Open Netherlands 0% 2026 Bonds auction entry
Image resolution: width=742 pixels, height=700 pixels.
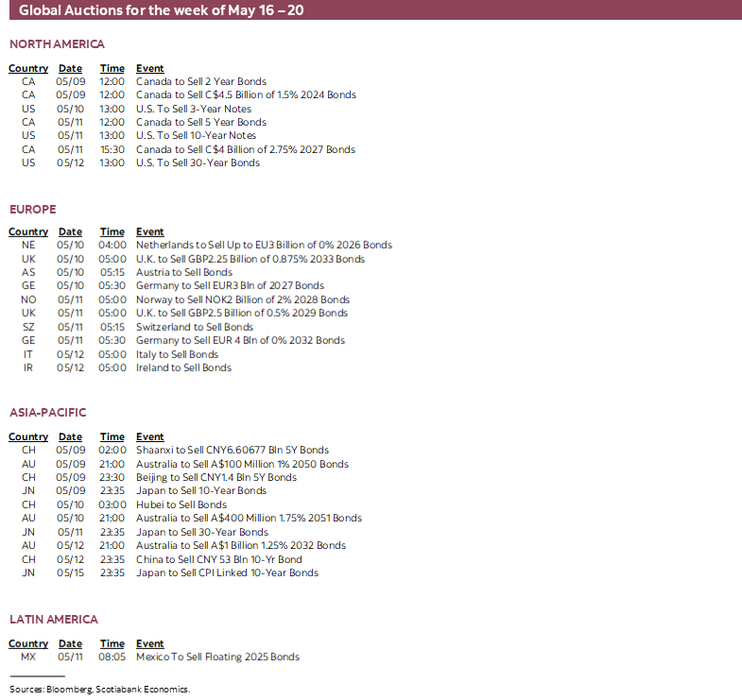(264, 246)
